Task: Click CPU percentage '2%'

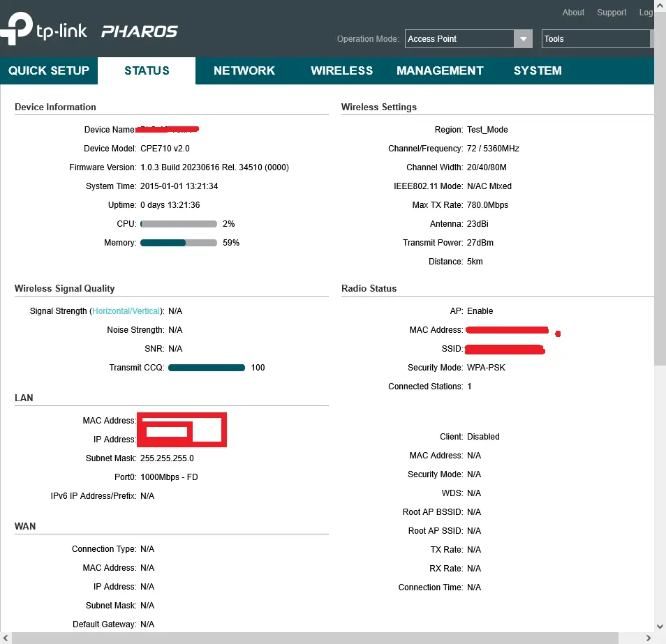Action: (228, 224)
